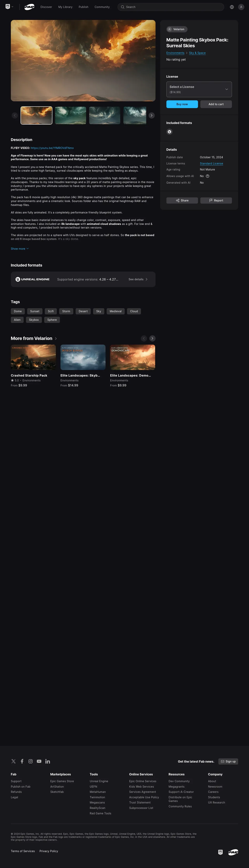Sign up for Fab news
The image size is (249, 868).
[228, 761]
